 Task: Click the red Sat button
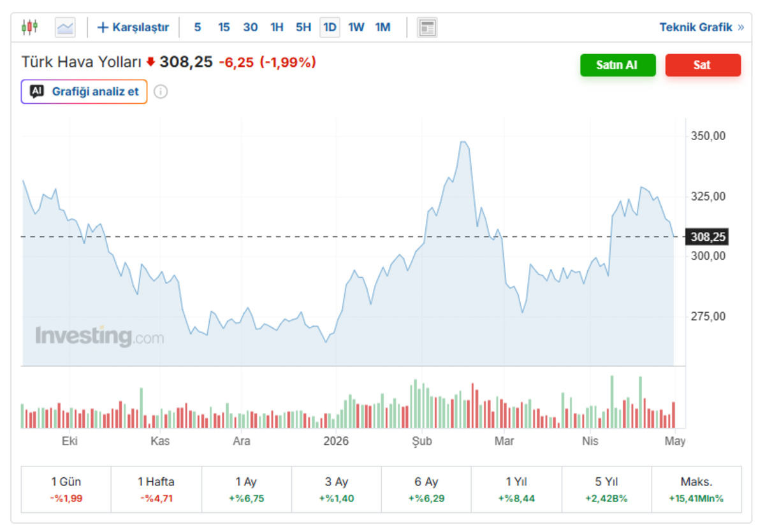point(703,65)
